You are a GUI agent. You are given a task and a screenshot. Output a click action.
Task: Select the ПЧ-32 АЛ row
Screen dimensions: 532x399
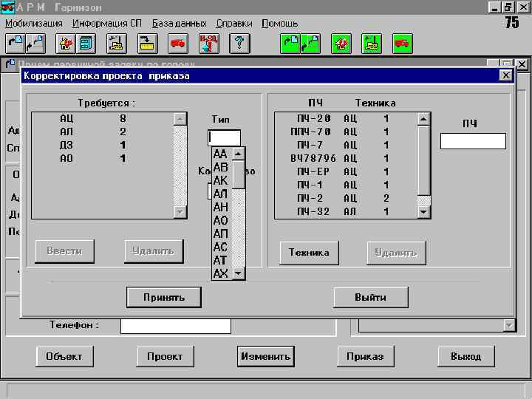click(347, 212)
